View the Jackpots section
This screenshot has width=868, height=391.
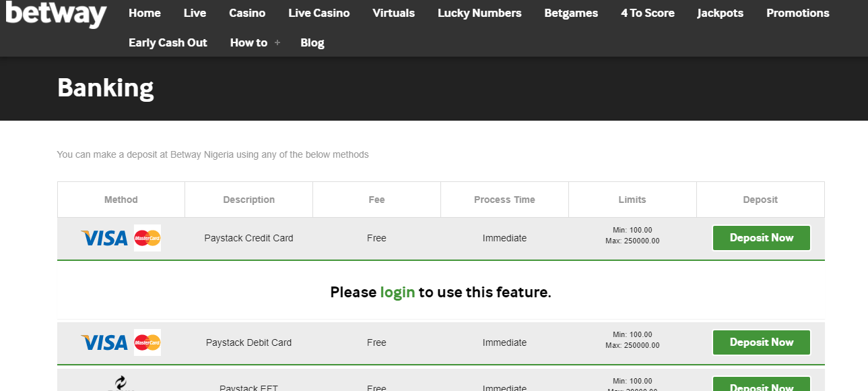(721, 13)
